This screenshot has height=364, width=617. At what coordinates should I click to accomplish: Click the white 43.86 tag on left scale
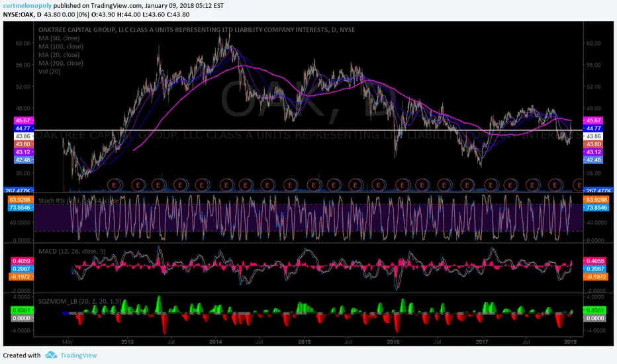coord(23,136)
